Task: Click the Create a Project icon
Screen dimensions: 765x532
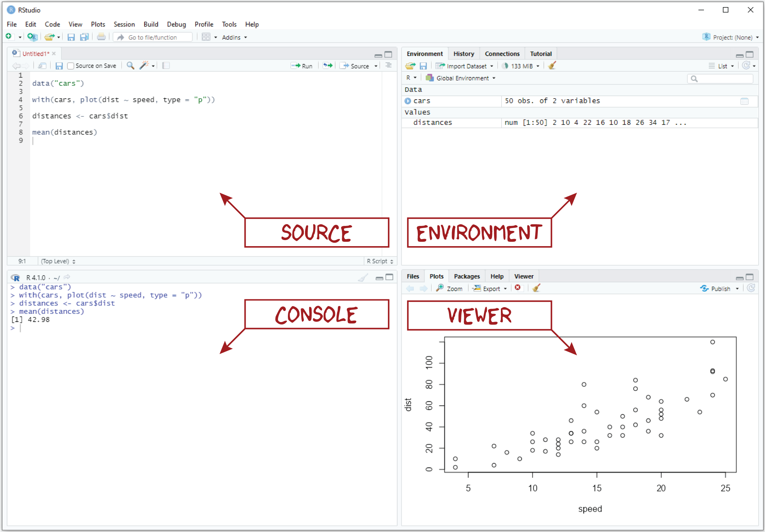Action: click(x=32, y=37)
